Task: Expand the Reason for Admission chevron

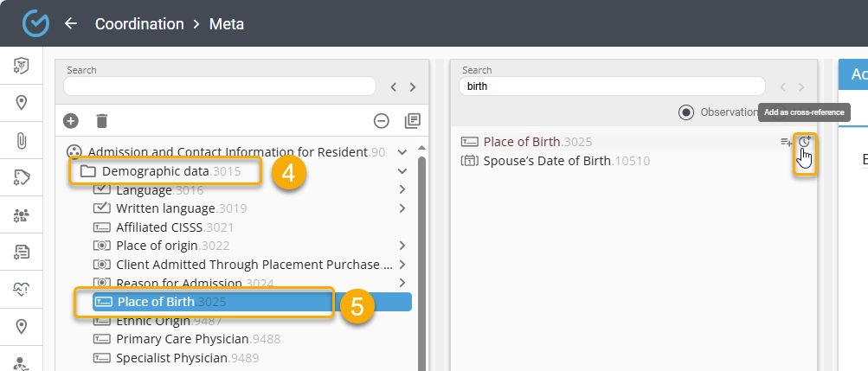Action: tap(402, 283)
